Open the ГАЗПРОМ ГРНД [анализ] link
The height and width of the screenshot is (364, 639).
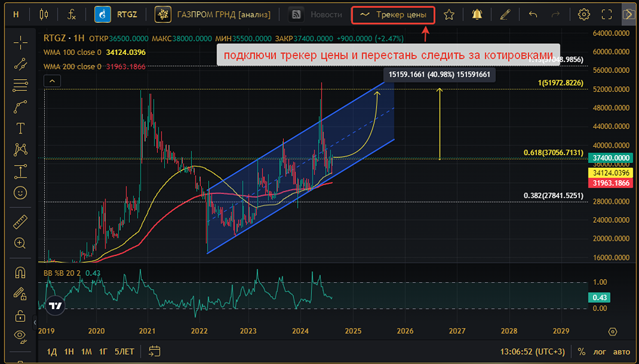click(218, 14)
